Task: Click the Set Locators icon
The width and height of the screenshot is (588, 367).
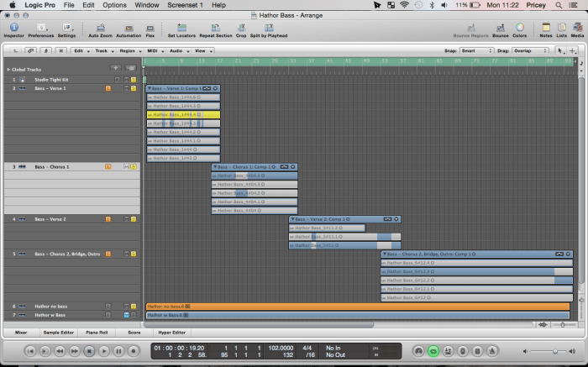Action: pyautogui.click(x=182, y=28)
